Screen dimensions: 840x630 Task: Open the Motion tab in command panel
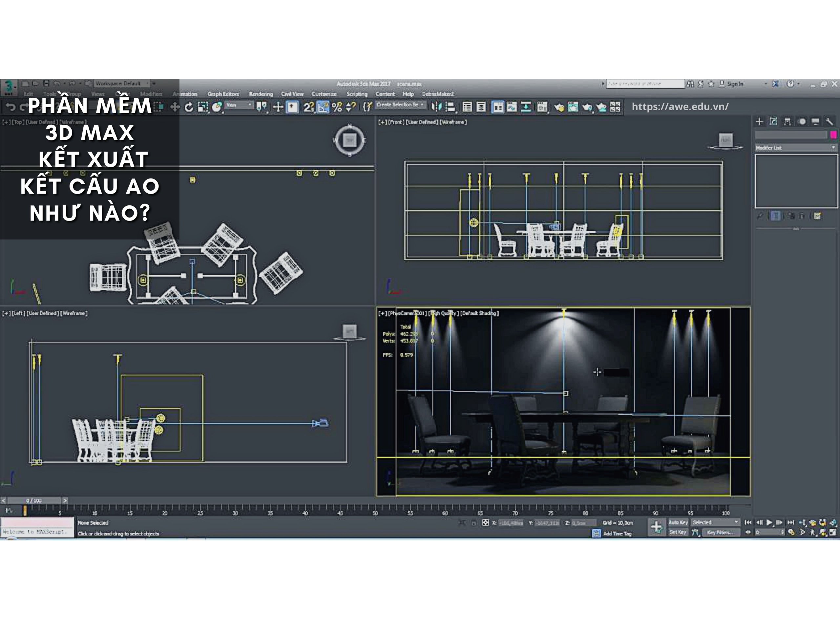[x=802, y=121]
